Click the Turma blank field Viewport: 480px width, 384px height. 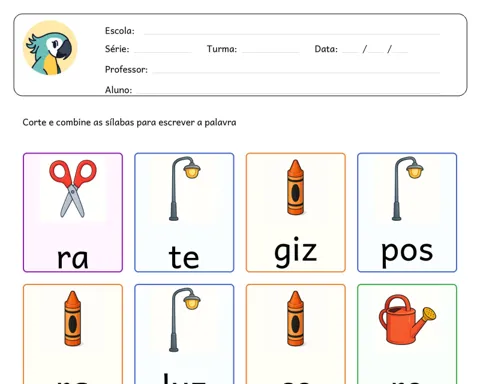[x=271, y=50]
